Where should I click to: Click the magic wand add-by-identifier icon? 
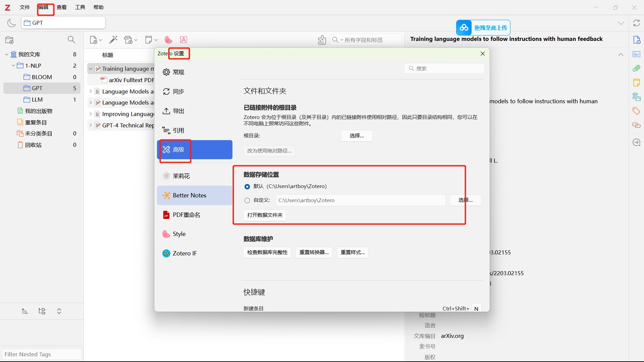[113, 40]
